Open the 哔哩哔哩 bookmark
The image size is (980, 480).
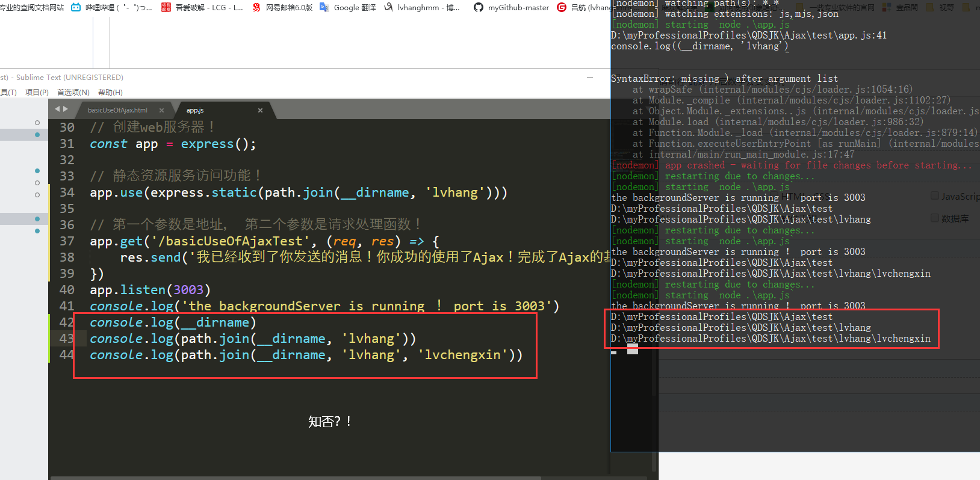coord(111,8)
